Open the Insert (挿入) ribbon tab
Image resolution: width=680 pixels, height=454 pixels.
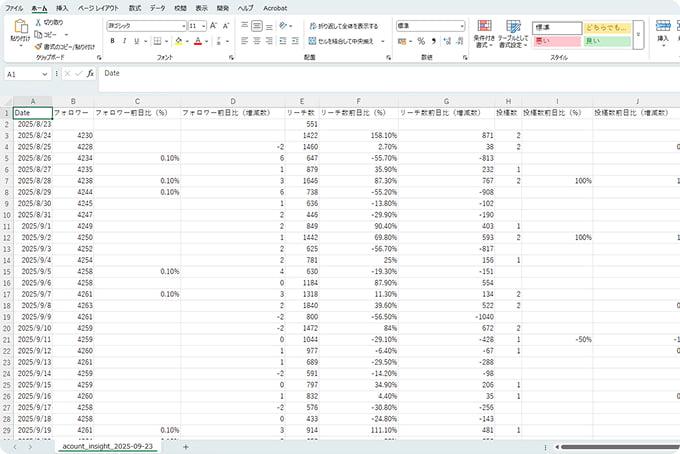62,7
